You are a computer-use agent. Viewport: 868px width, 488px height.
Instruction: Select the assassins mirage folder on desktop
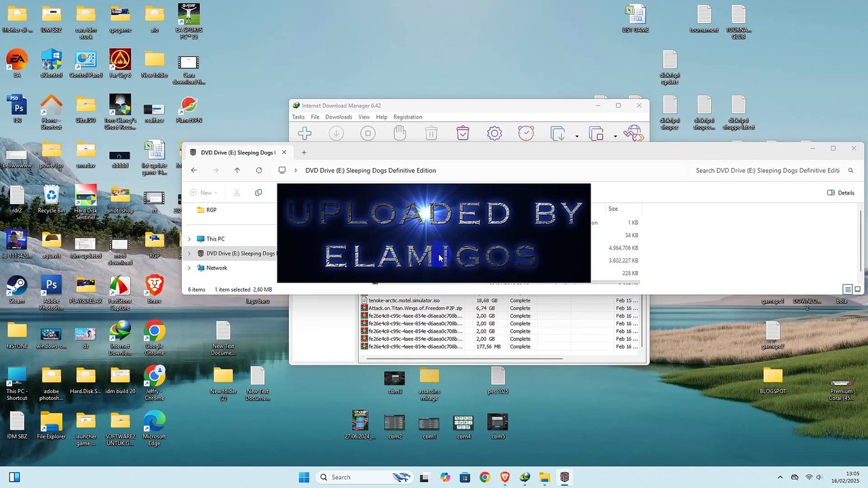pyautogui.click(x=429, y=382)
